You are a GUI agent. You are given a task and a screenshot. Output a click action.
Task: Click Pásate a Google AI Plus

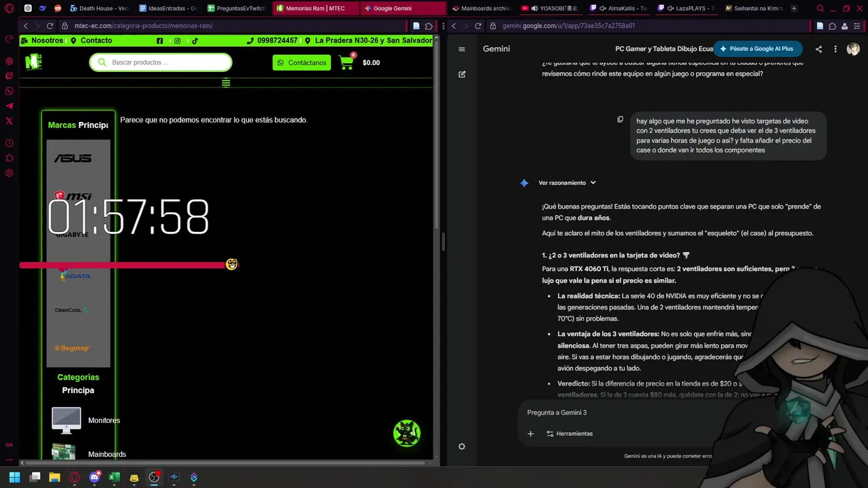(x=757, y=49)
